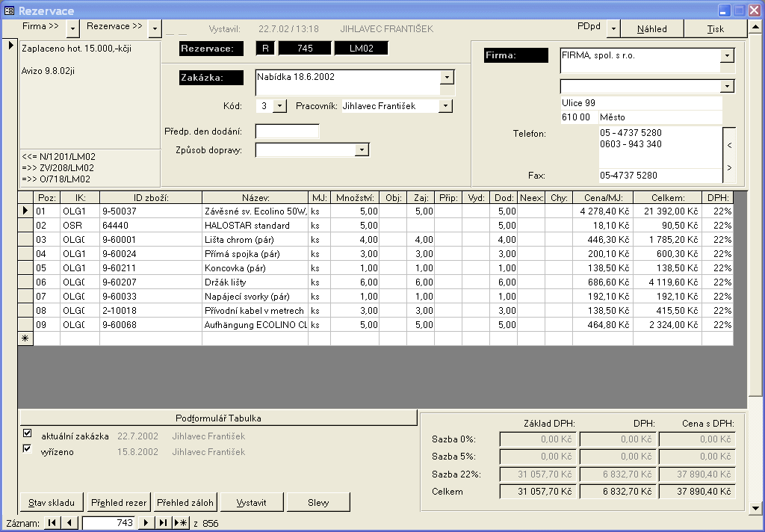This screenshot has height=532, width=765.
Task: Jump to last record arrow
Action: (164, 523)
